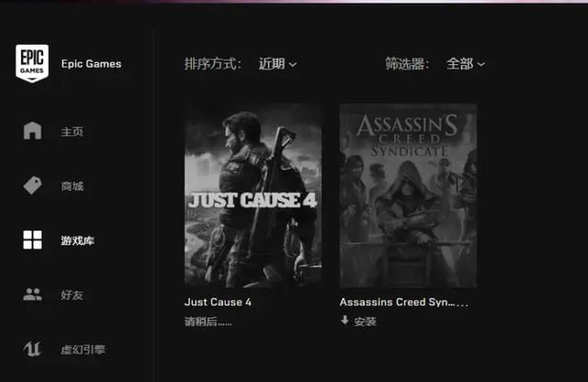Screen dimensions: 588x382
Task: Click the Unreal Engine logo icon
Action: pos(32,349)
